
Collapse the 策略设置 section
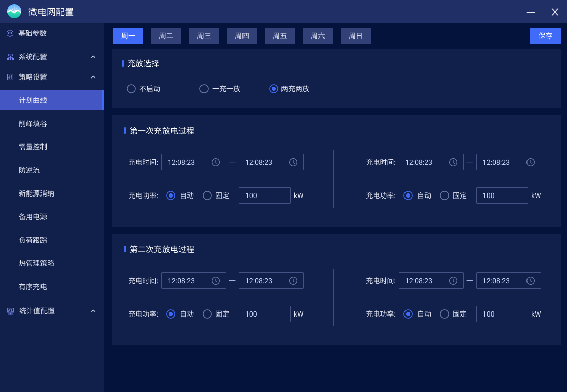tap(93, 76)
